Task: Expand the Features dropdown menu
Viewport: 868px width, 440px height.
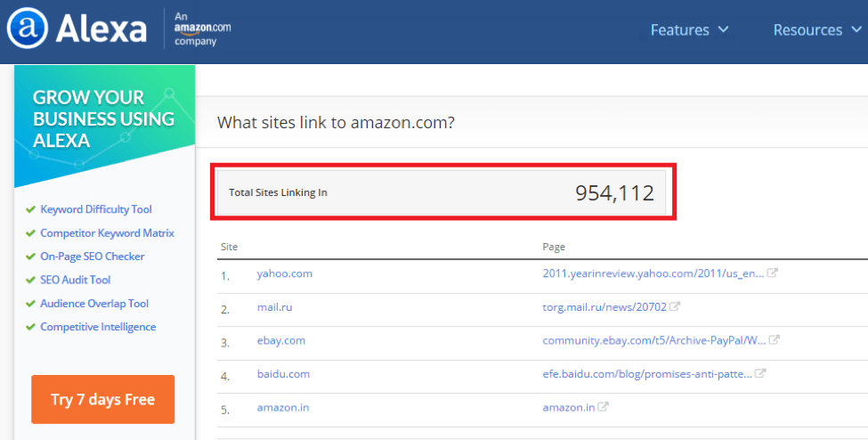Action: pyautogui.click(x=689, y=30)
